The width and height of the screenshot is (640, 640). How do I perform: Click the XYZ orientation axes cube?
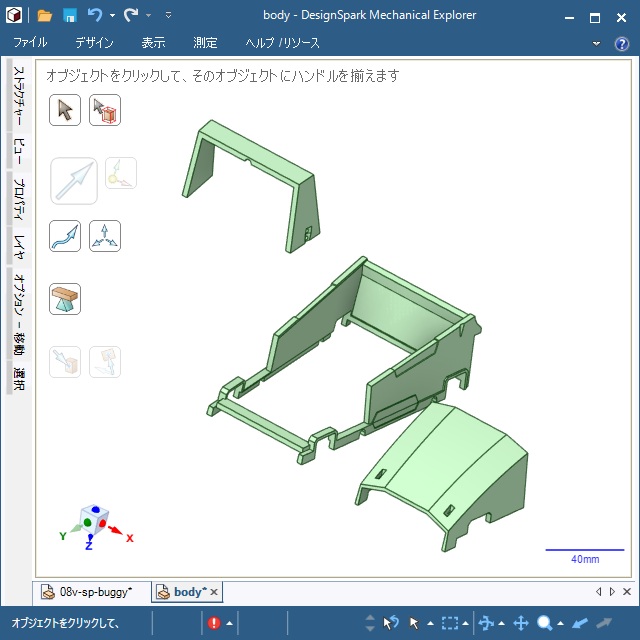click(92, 522)
